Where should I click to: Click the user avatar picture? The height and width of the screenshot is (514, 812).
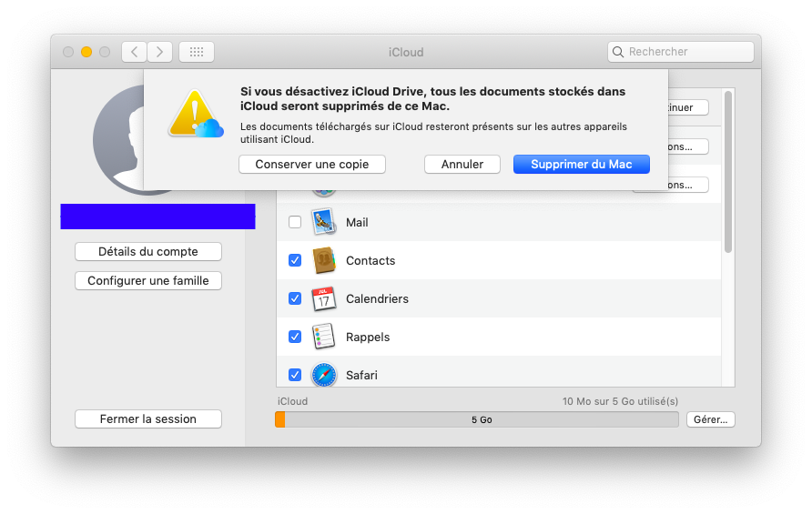(119, 140)
